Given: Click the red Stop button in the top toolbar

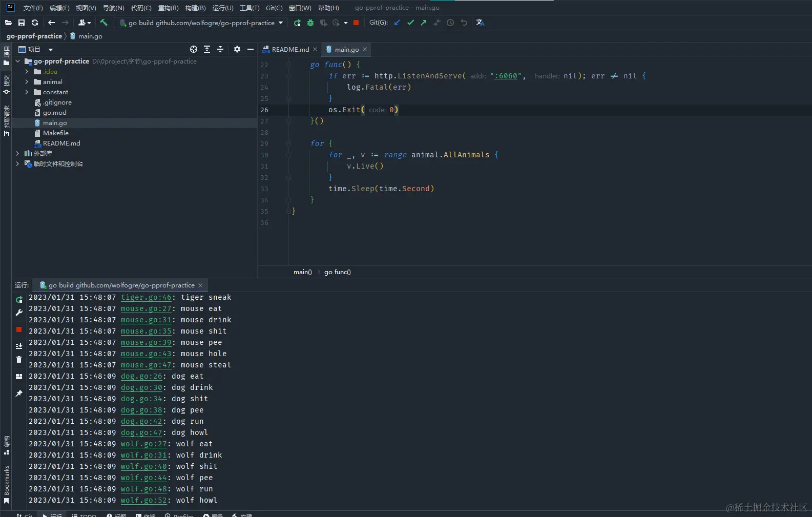Looking at the screenshot, I should [x=356, y=23].
